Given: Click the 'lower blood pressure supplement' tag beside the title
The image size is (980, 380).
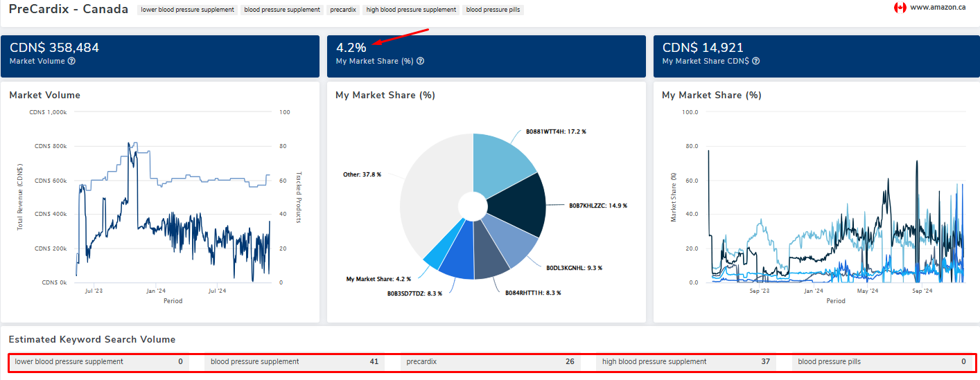Looking at the screenshot, I should [187, 10].
